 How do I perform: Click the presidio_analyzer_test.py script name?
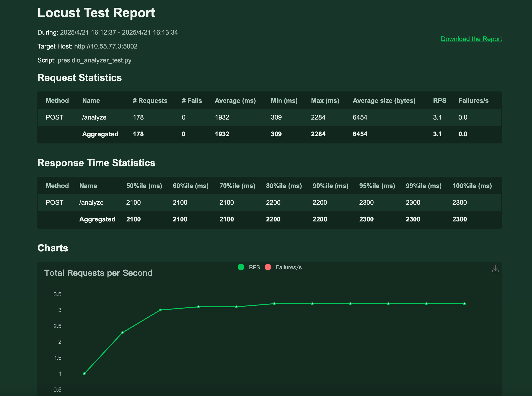(x=94, y=60)
